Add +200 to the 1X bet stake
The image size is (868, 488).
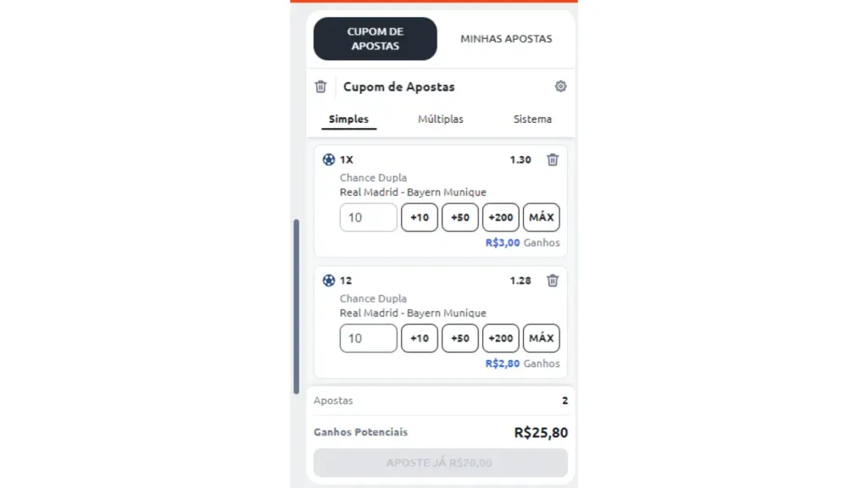point(500,217)
